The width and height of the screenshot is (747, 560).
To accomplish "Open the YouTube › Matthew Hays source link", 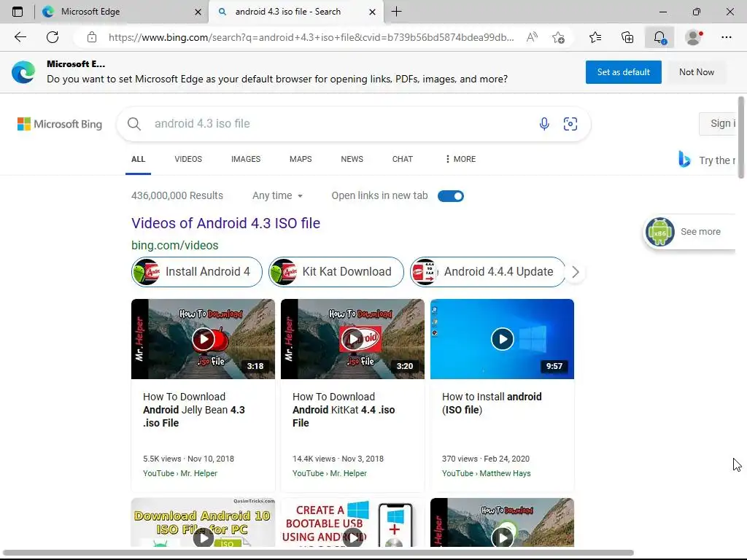I will point(487,473).
